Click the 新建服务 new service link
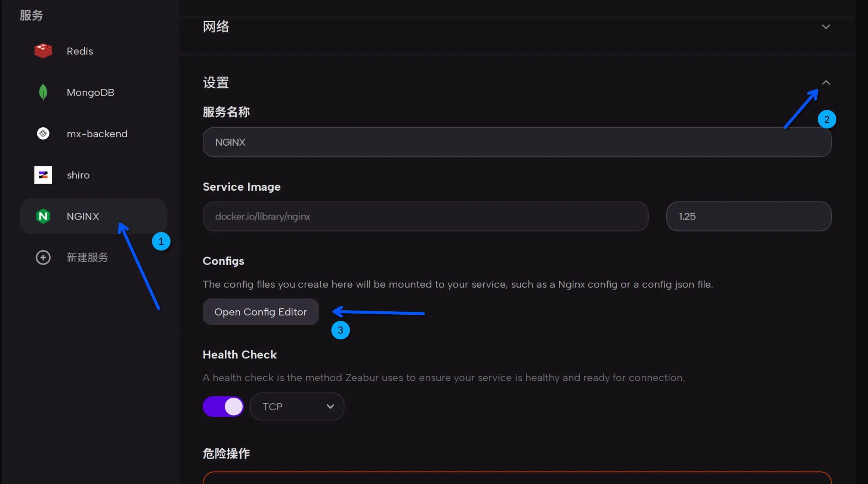 tap(87, 257)
